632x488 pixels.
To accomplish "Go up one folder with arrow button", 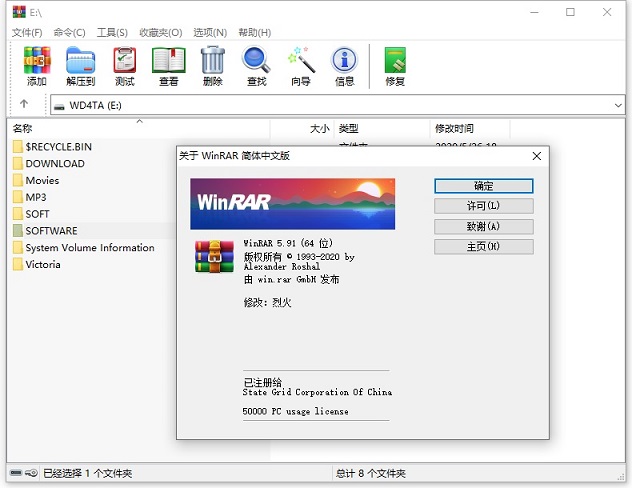I will 24,105.
